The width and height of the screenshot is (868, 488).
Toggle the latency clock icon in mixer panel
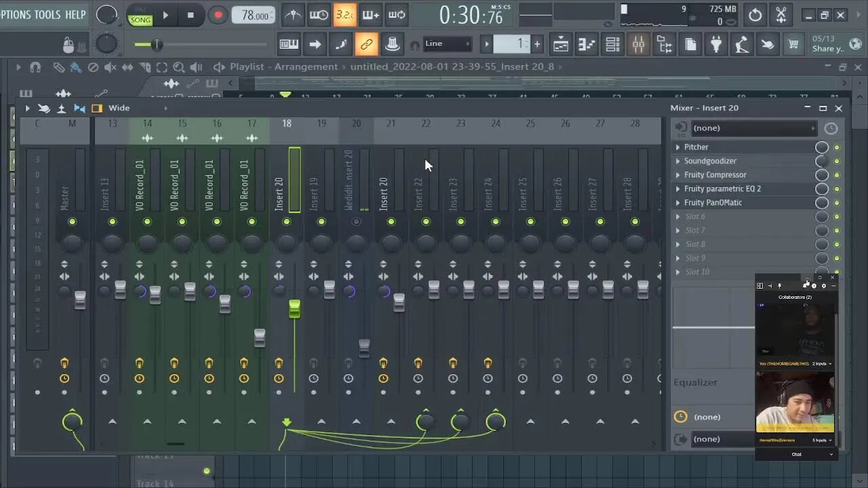point(831,128)
